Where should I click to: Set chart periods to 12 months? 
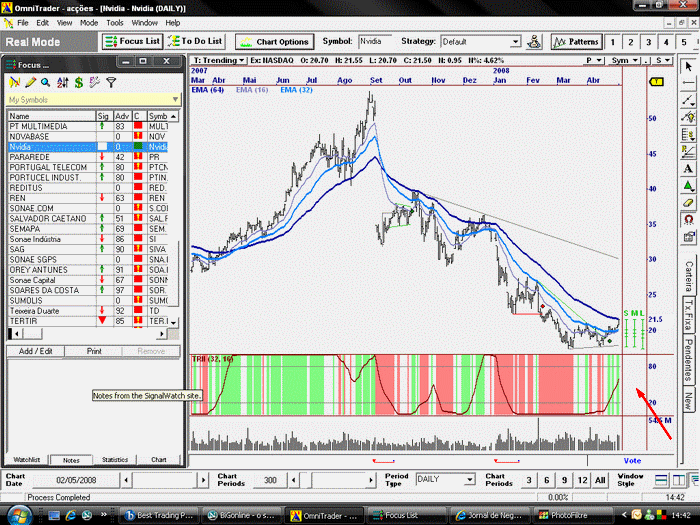(583, 480)
